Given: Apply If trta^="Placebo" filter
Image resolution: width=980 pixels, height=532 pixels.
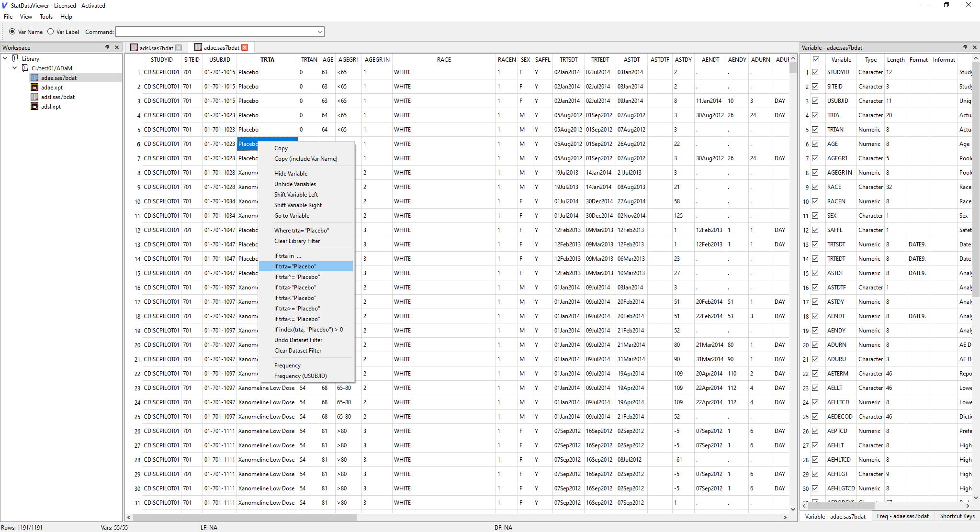Looking at the screenshot, I should pyautogui.click(x=306, y=277).
